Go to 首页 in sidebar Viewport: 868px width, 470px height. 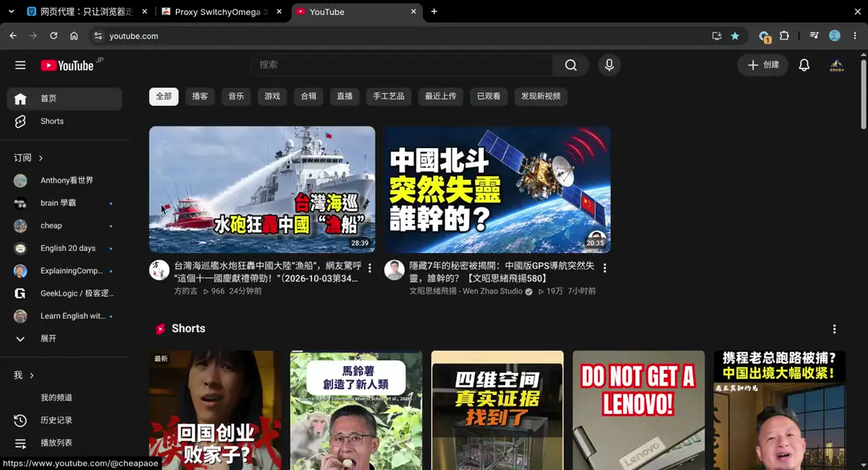coord(65,99)
